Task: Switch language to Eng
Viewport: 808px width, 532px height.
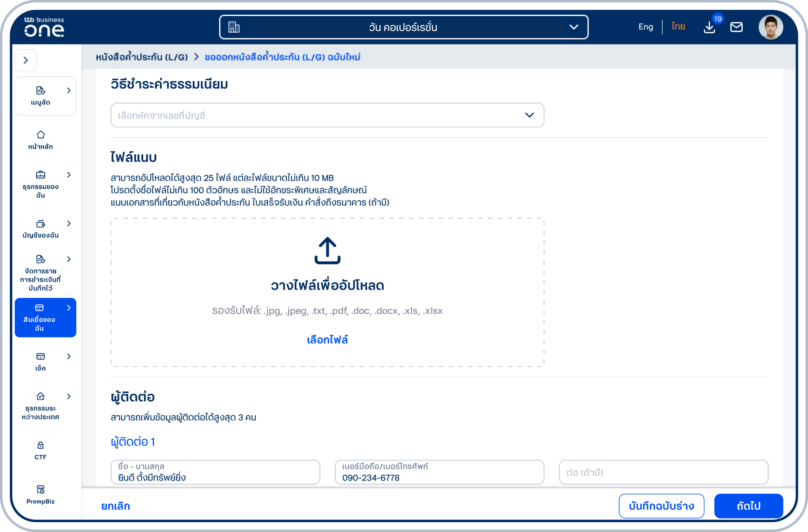Action: click(x=646, y=27)
